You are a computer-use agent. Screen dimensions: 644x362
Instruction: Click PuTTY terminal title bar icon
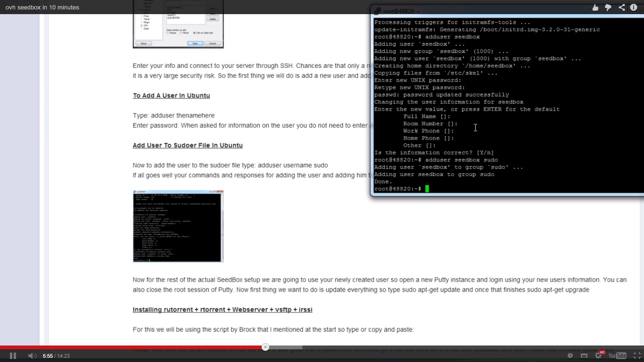pyautogui.click(x=377, y=11)
